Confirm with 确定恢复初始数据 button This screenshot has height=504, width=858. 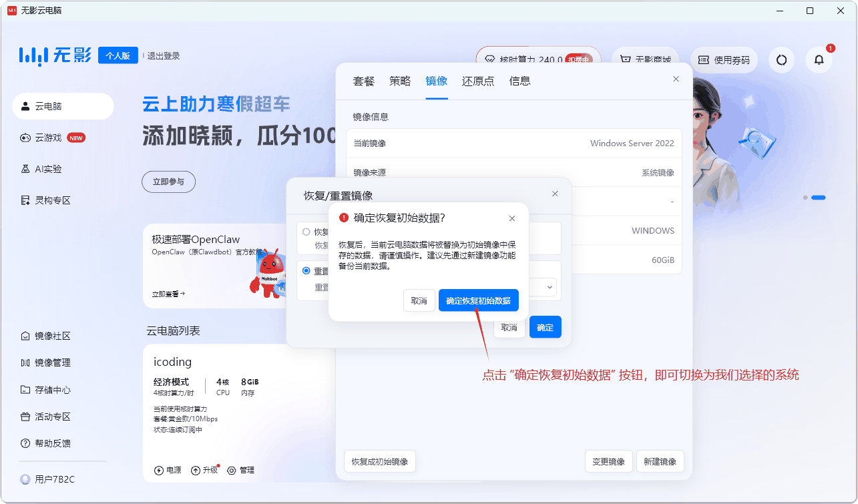[479, 300]
